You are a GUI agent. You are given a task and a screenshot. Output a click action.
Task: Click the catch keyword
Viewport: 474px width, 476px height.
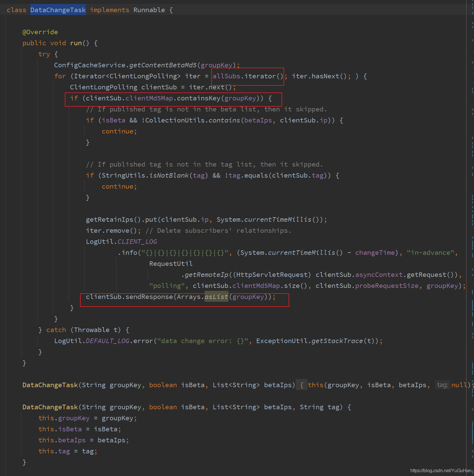point(56,330)
